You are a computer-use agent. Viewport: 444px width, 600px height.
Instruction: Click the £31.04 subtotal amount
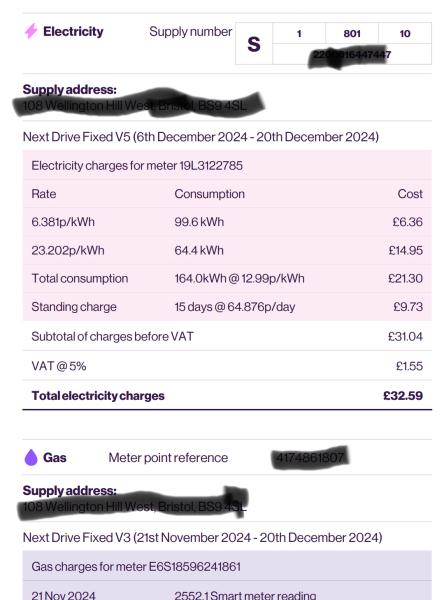[x=405, y=336]
